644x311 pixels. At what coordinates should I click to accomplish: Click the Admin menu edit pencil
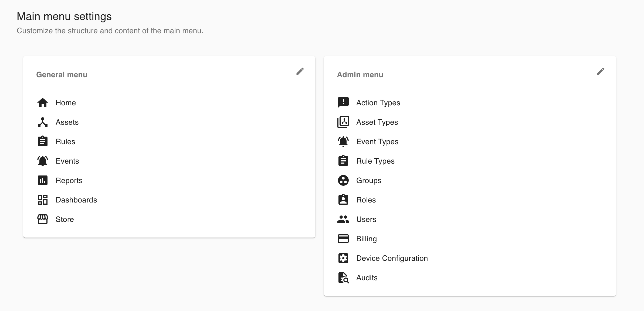point(601,72)
